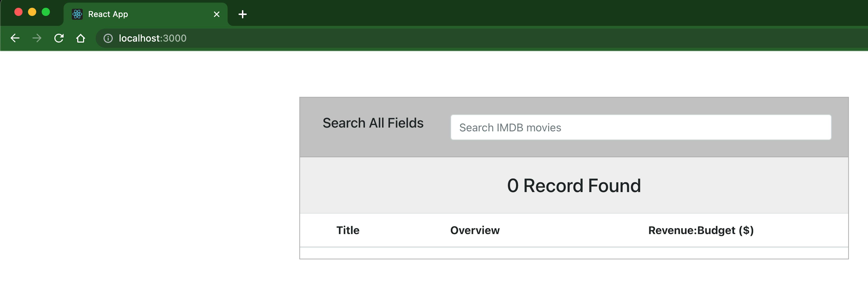Click the empty table body row

coord(573,253)
